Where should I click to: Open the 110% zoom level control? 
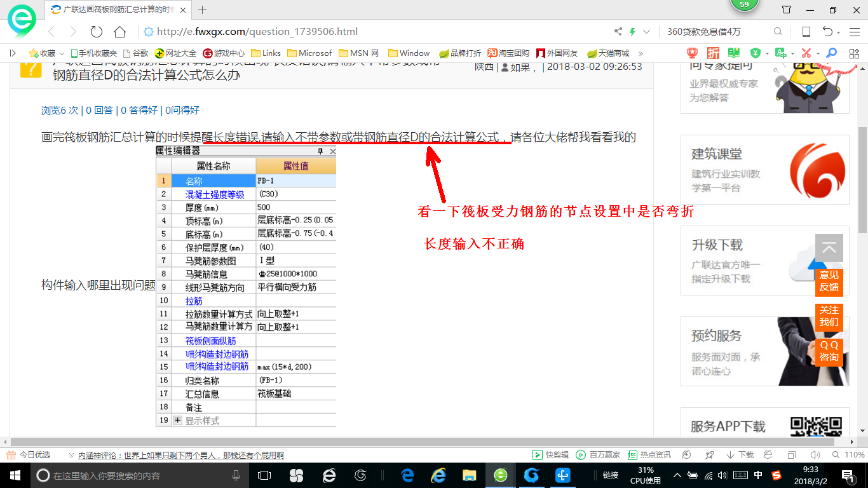coord(849,455)
